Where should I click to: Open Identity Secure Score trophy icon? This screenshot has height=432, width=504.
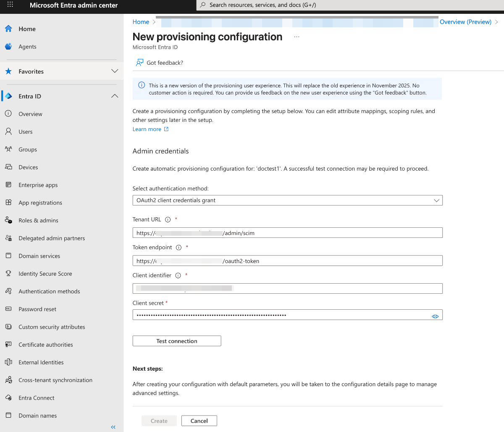[8, 274]
